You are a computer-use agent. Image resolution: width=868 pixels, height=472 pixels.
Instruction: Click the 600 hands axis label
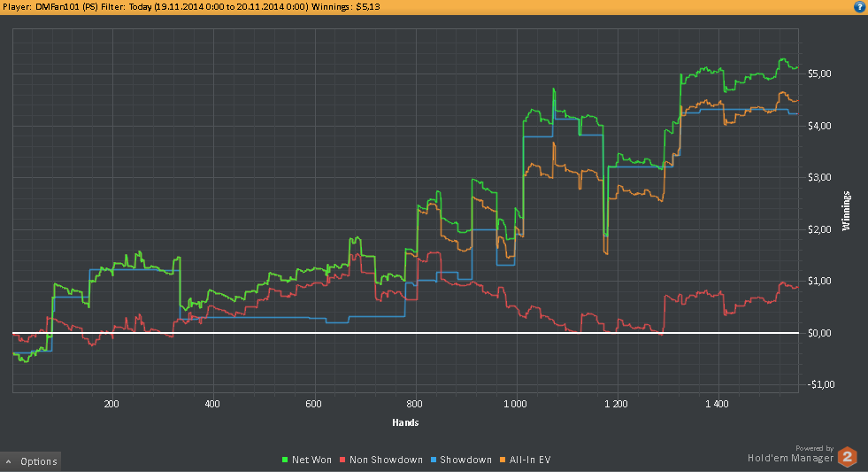click(x=313, y=404)
